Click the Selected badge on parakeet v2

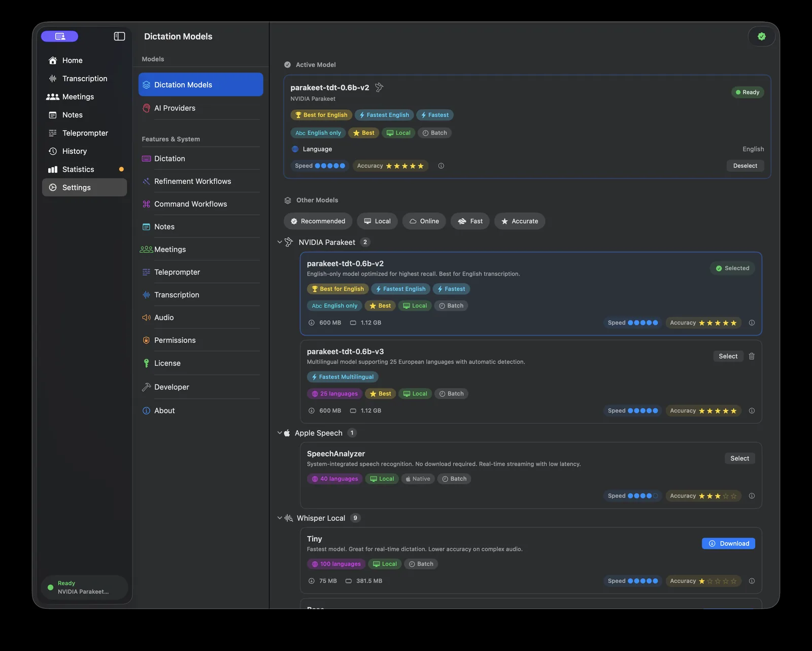click(732, 268)
